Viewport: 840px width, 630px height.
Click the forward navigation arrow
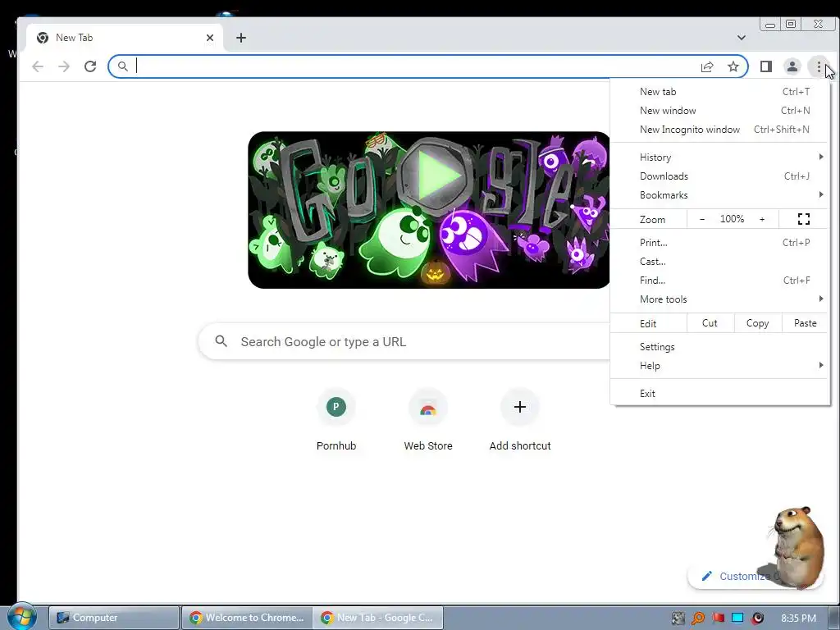[64, 66]
